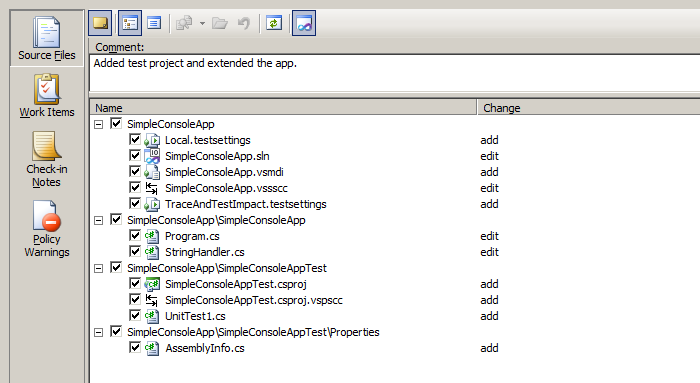Click the add change value for UnitTest1.cs
This screenshot has height=383, width=700.
click(x=489, y=316)
